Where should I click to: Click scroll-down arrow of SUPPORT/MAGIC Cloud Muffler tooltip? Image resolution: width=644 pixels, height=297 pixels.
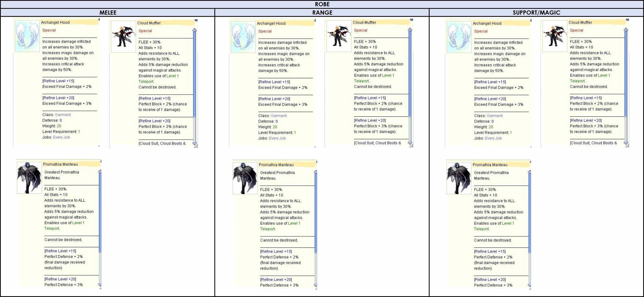pos(626,143)
